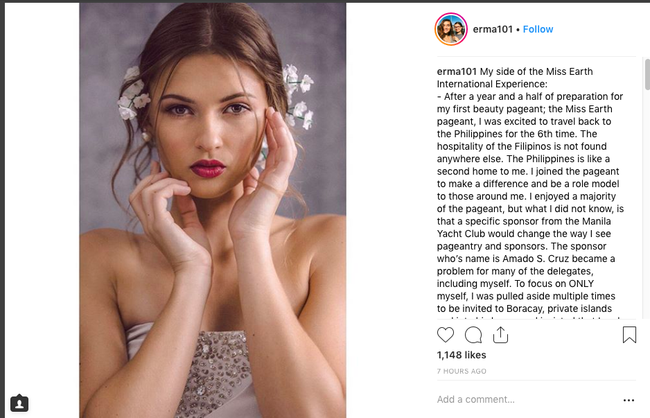Open the three-dot more options menu
650x418 pixels.
pyautogui.click(x=628, y=400)
